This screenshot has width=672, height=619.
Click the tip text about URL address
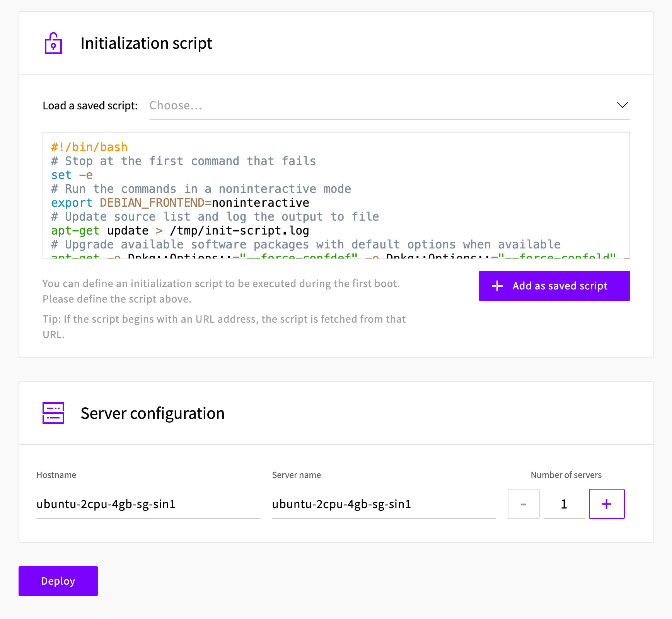click(224, 327)
